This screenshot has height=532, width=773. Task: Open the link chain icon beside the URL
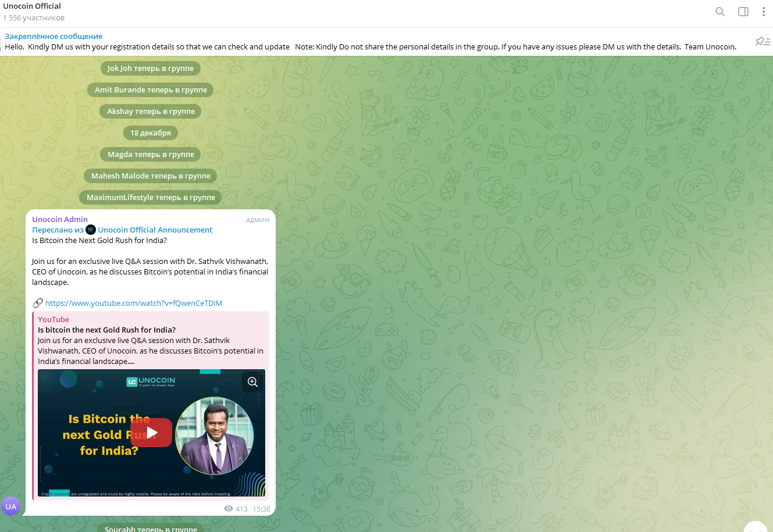[x=38, y=303]
